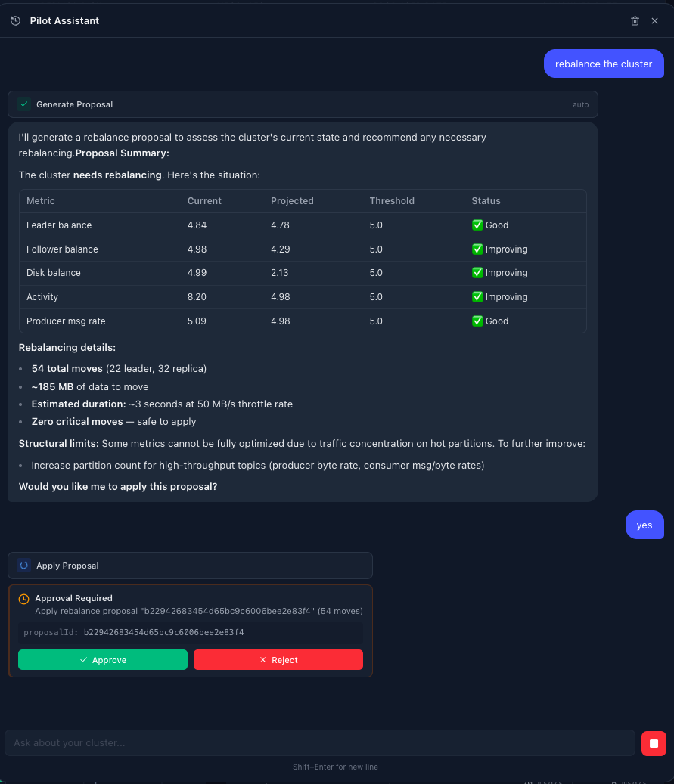Click the Generate Proposal checkmark icon
674x784 pixels.
(24, 104)
